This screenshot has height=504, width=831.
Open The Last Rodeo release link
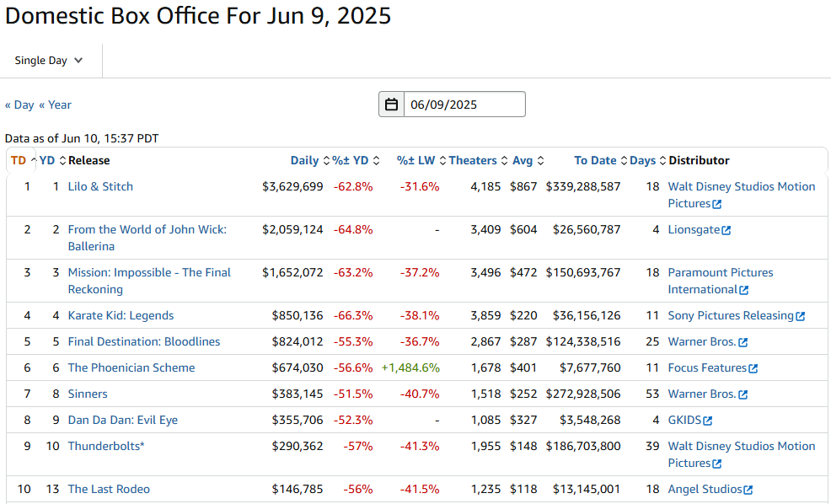coord(109,489)
